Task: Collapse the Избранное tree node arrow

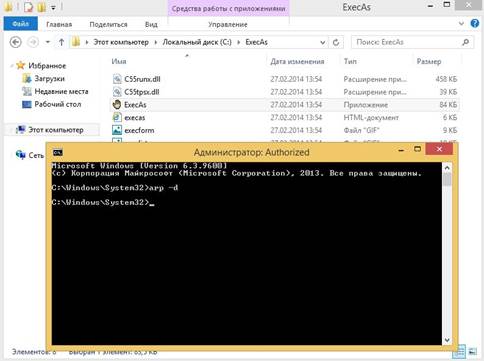Action: point(12,66)
